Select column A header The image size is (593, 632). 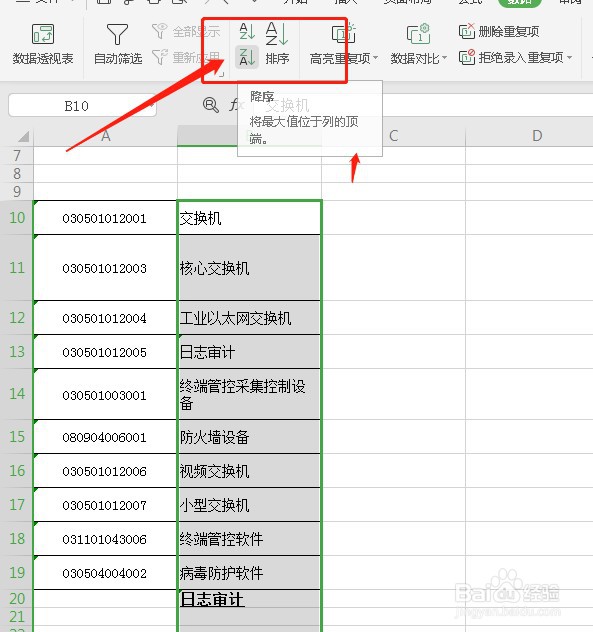click(106, 136)
